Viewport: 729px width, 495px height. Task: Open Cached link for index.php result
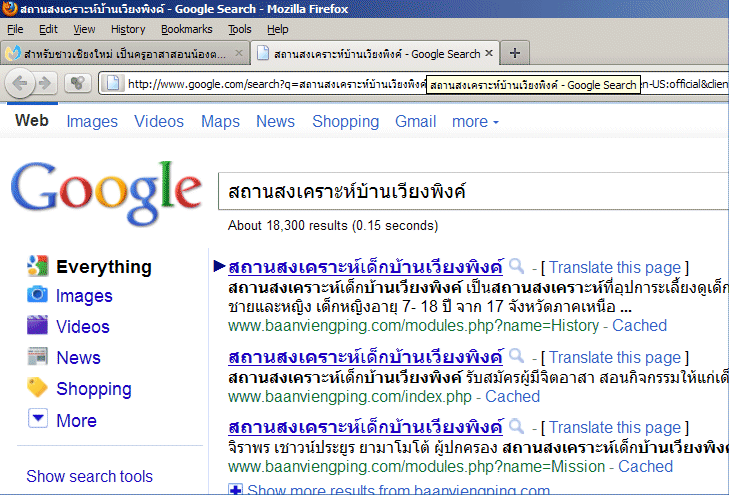click(512, 396)
